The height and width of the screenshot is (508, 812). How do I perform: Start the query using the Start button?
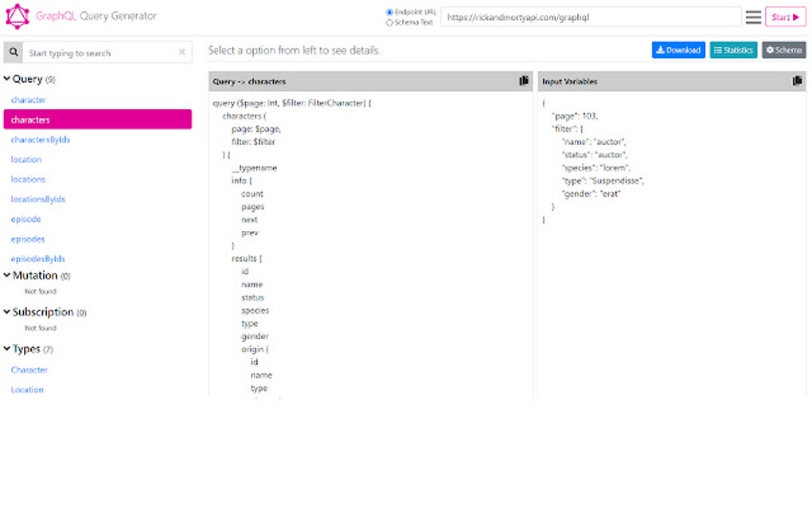coord(784,16)
